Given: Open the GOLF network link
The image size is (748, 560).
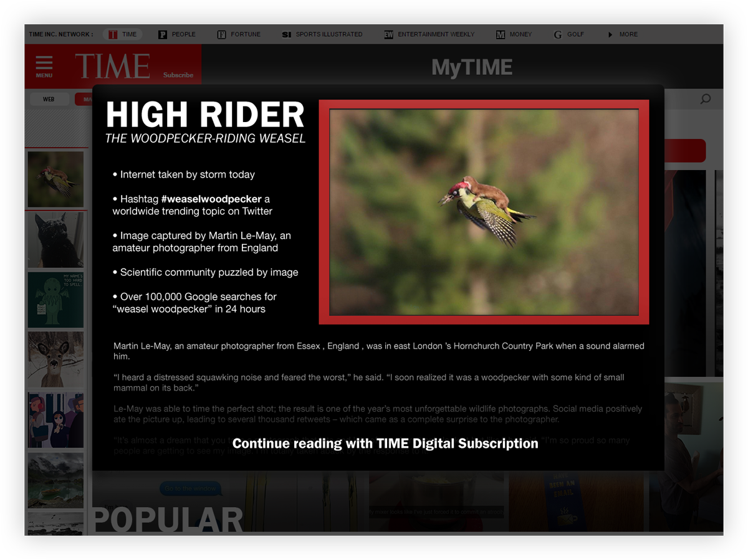Looking at the screenshot, I should (575, 35).
